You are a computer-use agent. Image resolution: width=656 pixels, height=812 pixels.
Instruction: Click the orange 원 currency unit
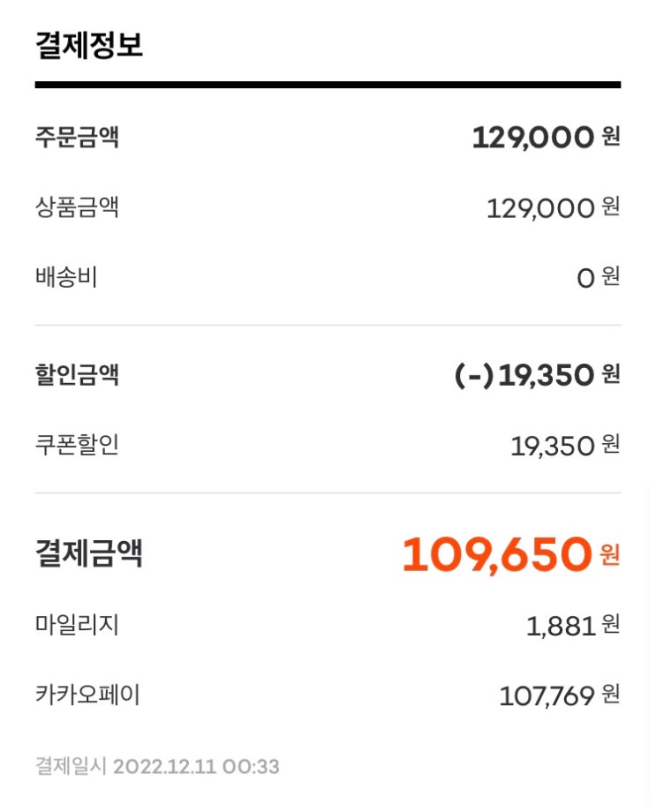click(x=610, y=555)
